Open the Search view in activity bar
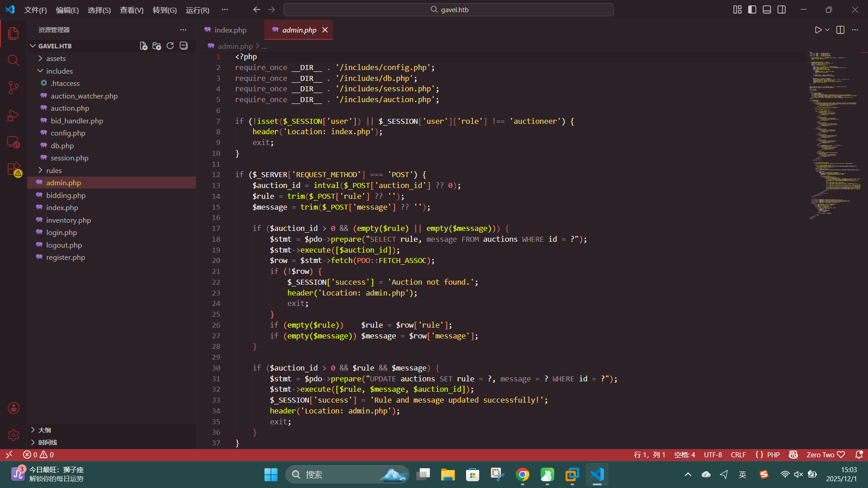Image resolution: width=868 pixels, height=488 pixels. coord(14,60)
